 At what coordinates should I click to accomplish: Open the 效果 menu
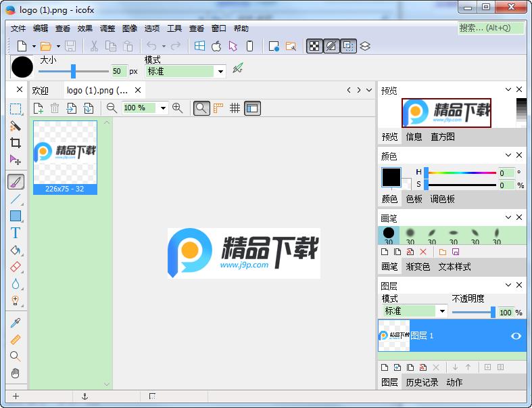[84, 28]
